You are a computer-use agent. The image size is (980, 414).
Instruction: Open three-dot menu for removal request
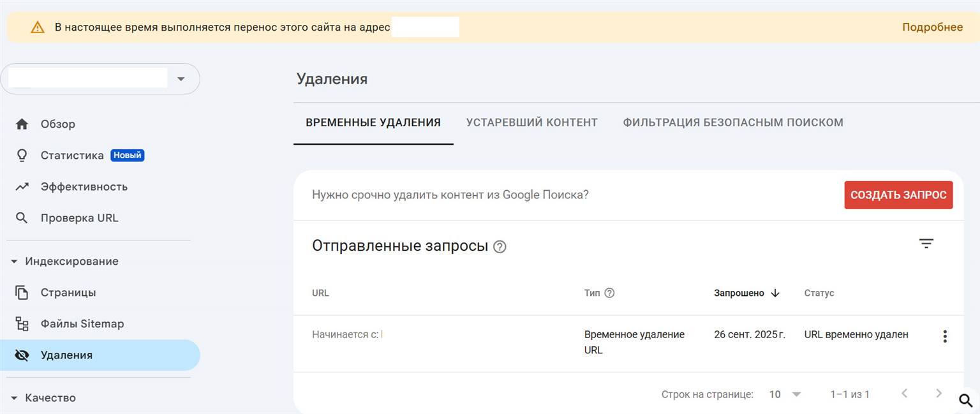tap(944, 336)
